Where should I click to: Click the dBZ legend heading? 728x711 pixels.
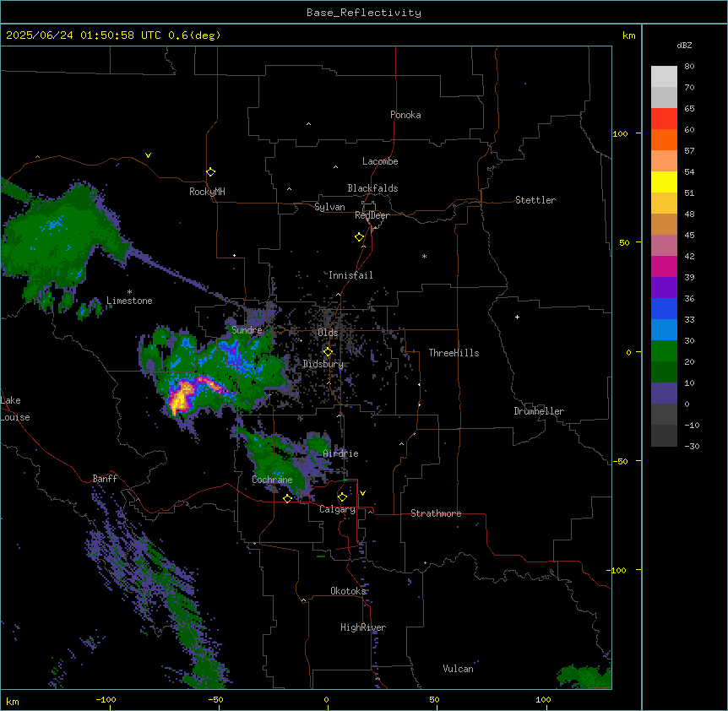(x=684, y=45)
